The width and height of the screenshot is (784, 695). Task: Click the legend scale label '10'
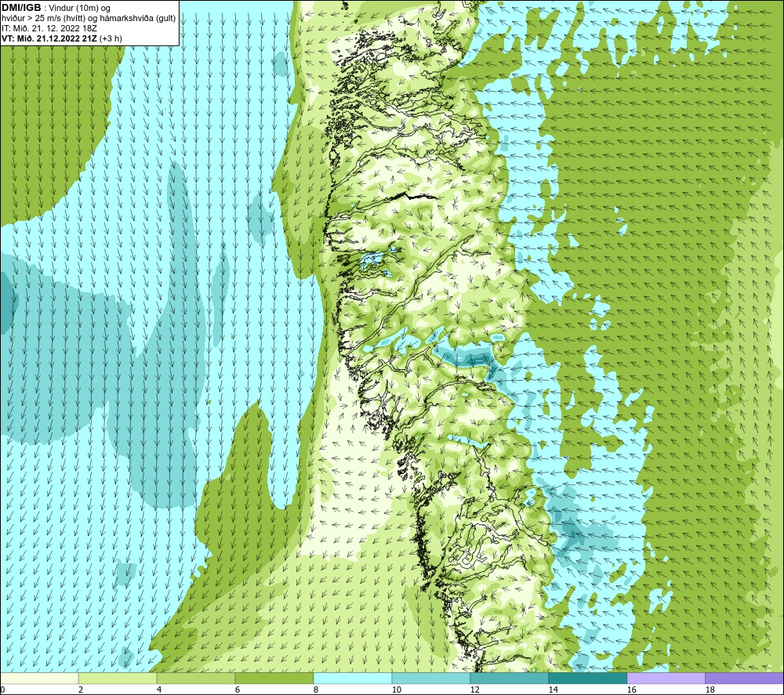pos(396,690)
